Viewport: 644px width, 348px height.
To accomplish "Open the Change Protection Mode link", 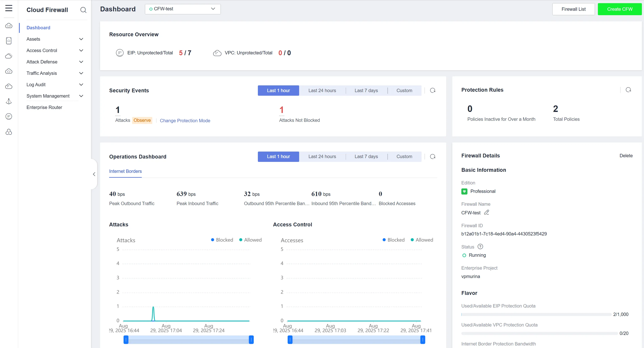I will (x=185, y=121).
